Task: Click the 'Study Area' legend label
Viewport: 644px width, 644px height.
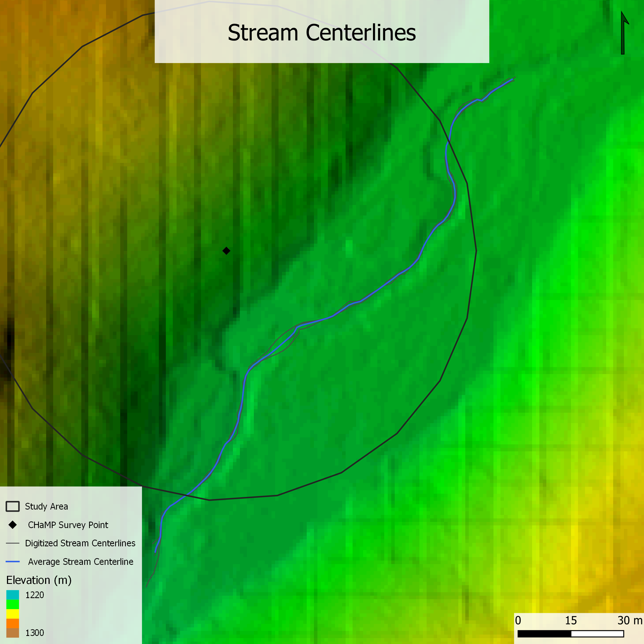Action: pos(46,507)
